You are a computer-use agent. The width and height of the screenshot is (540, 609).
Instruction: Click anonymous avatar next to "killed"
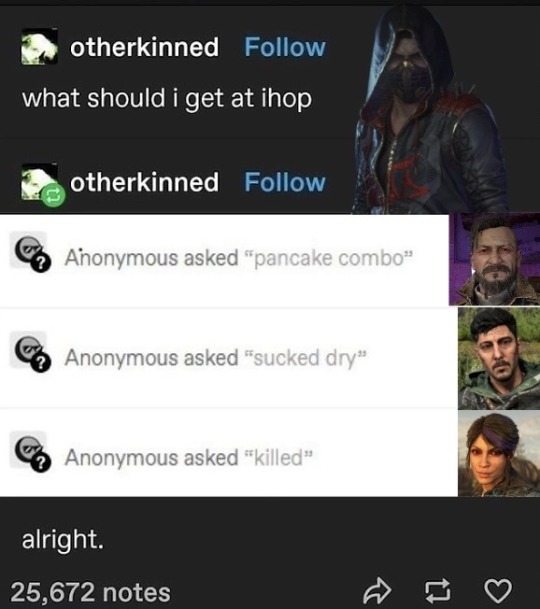(31, 452)
